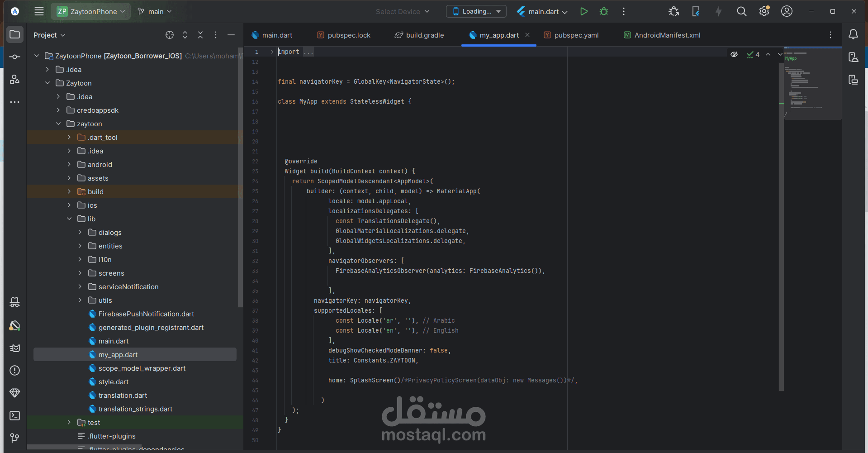Collapse all items in Project panel

pyautogui.click(x=200, y=35)
